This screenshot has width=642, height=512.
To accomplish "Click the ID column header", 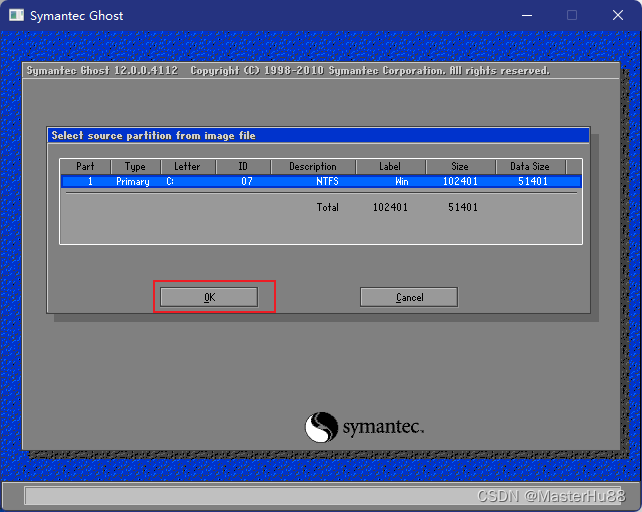I will pyautogui.click(x=243, y=166).
